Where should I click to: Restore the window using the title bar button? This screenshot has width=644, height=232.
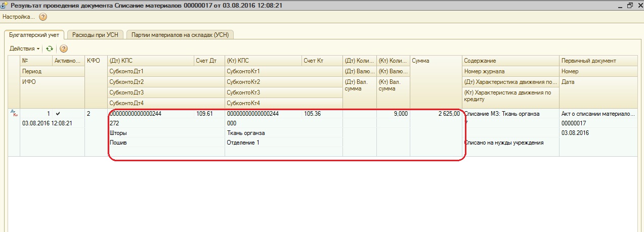[x=630, y=5]
